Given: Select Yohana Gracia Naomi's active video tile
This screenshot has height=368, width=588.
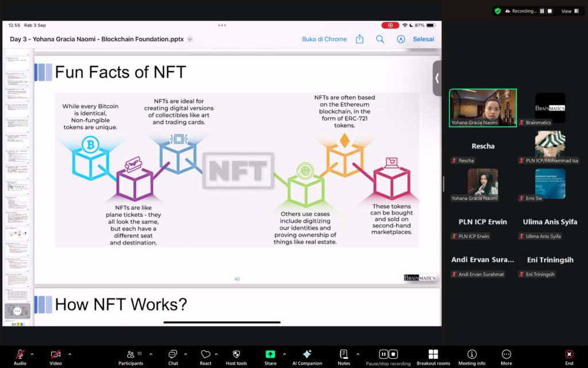Looking at the screenshot, I should point(482,108).
